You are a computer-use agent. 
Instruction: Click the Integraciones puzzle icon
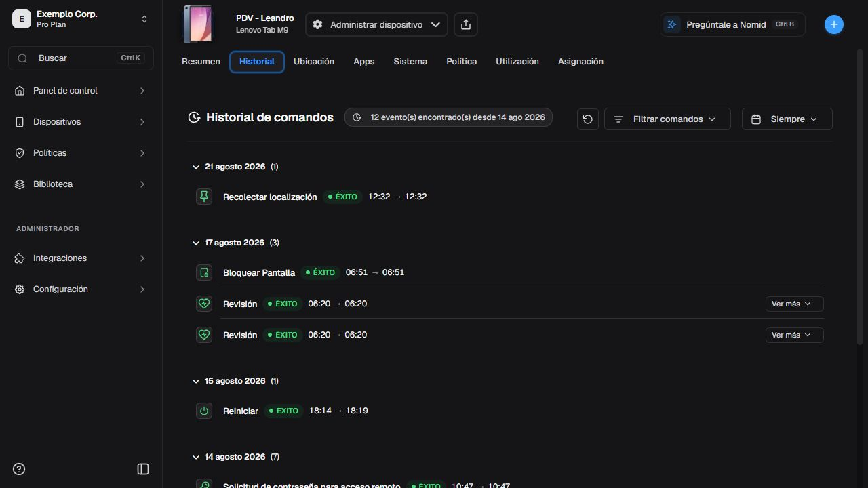(x=20, y=258)
